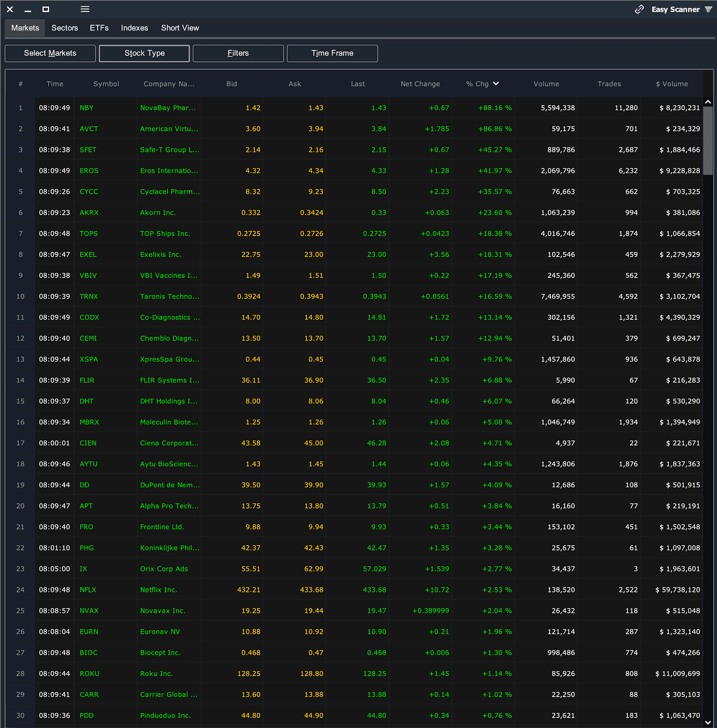Click the scrollbar up arrow
The height and width of the screenshot is (728, 717).
(x=708, y=102)
